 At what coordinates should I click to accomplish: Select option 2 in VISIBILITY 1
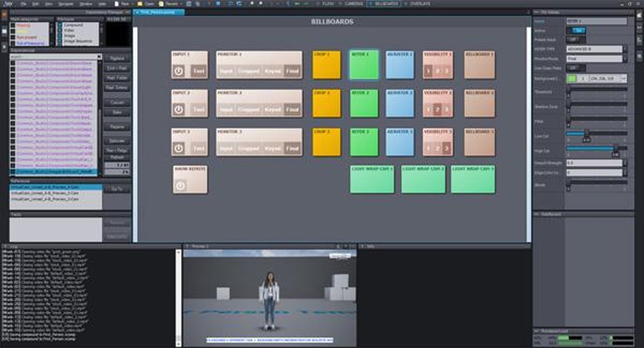click(437, 71)
